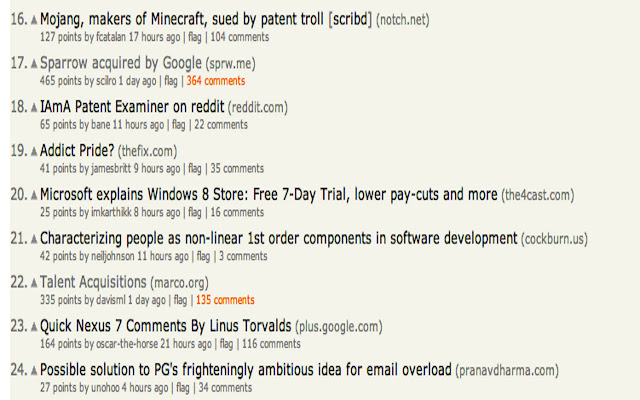Open 364 comments on Sparrow story

(x=215, y=81)
